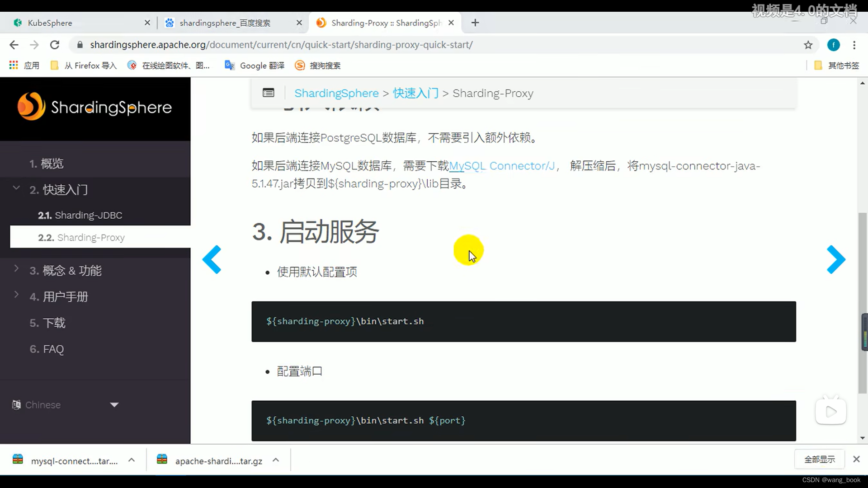Open the 快速入门 breadcrumb link
This screenshot has width=868, height=488.
(x=415, y=93)
